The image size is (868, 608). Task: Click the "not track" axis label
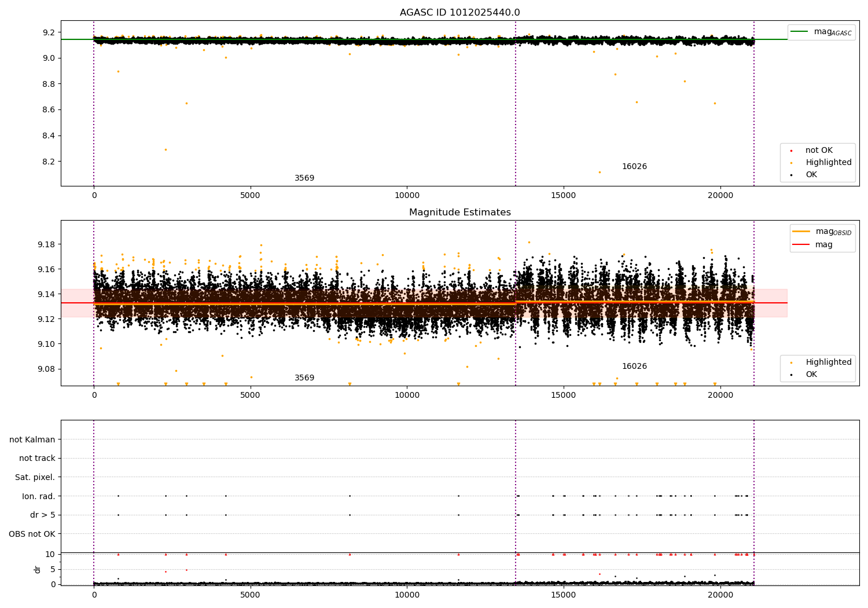point(37,459)
